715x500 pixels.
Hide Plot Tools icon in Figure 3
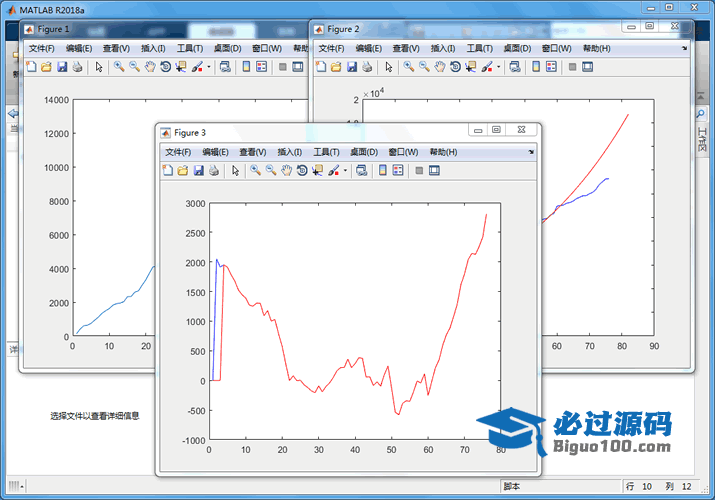pyautogui.click(x=419, y=170)
